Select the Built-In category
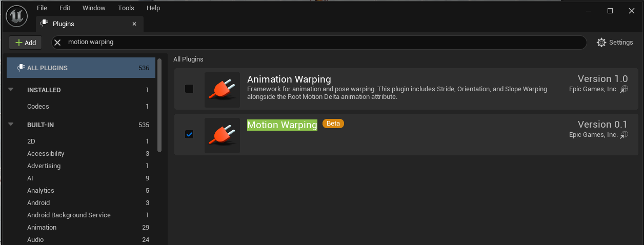The image size is (644, 245). [81, 125]
